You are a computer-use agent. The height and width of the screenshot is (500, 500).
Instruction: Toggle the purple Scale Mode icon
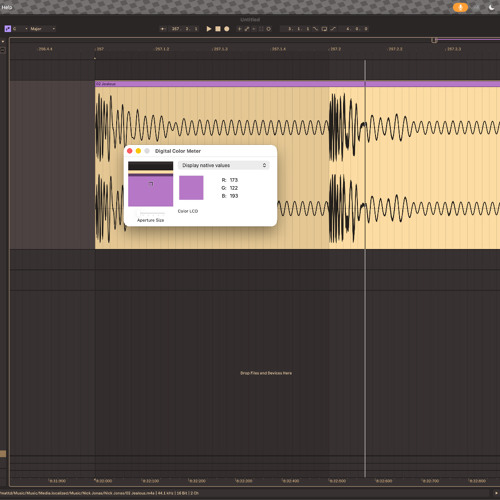coord(8,29)
